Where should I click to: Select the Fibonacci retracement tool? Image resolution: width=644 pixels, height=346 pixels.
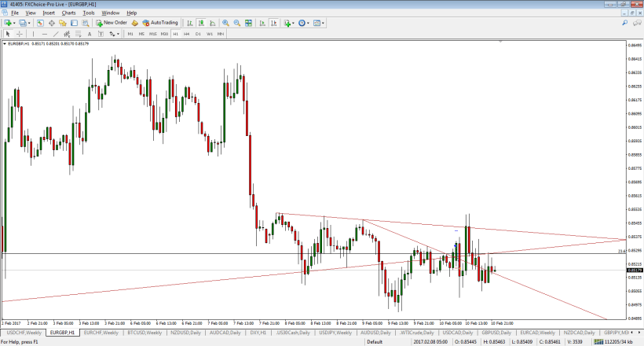point(78,34)
